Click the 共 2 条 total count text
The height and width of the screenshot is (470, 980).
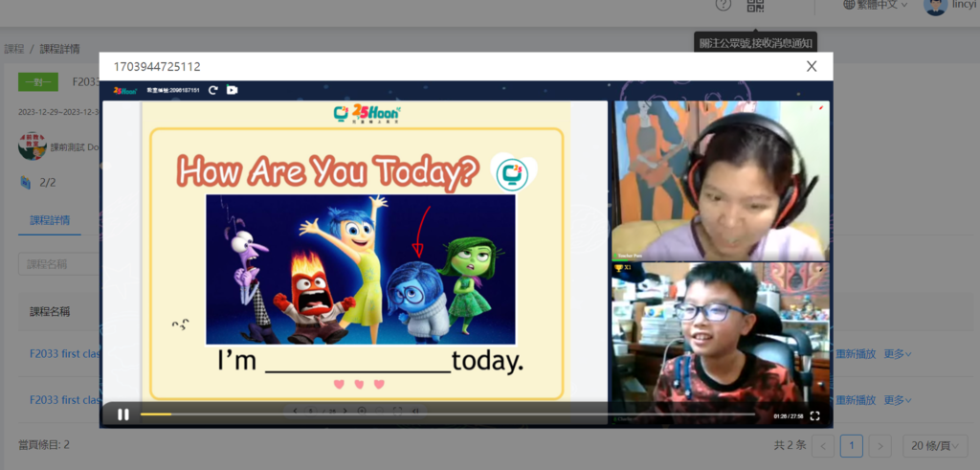pos(790,446)
